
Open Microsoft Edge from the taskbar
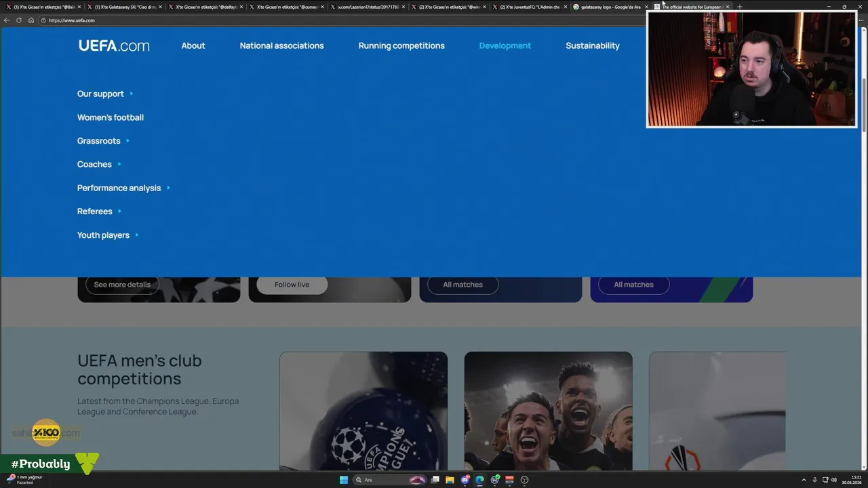pyautogui.click(x=479, y=480)
